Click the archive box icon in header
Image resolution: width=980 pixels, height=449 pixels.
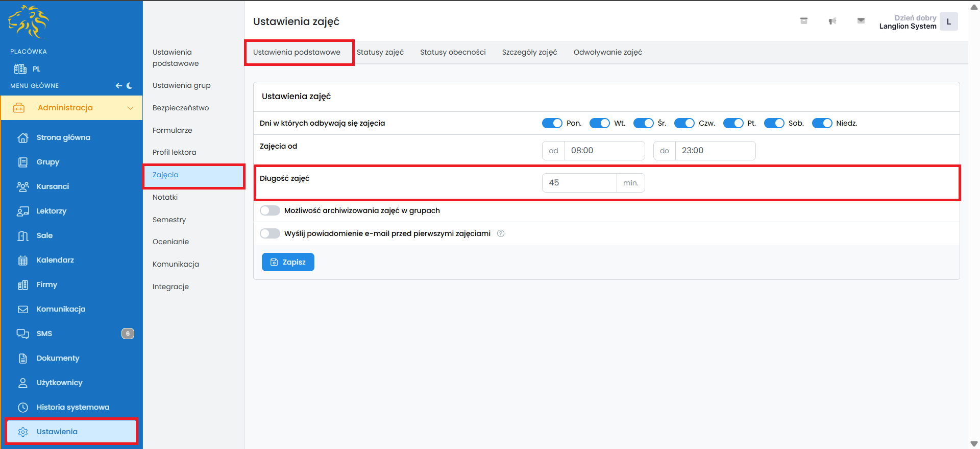[x=803, y=21]
